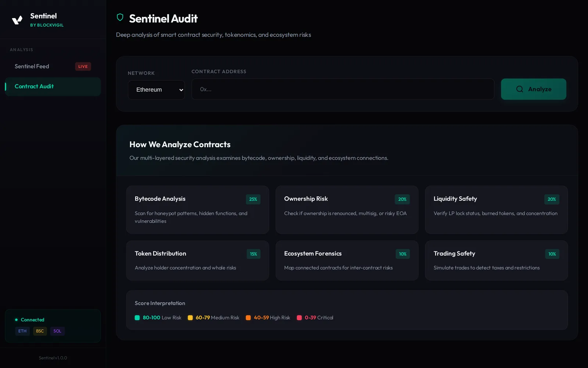
Task: Click the red 0-39 Critical swatch
Action: point(299,318)
